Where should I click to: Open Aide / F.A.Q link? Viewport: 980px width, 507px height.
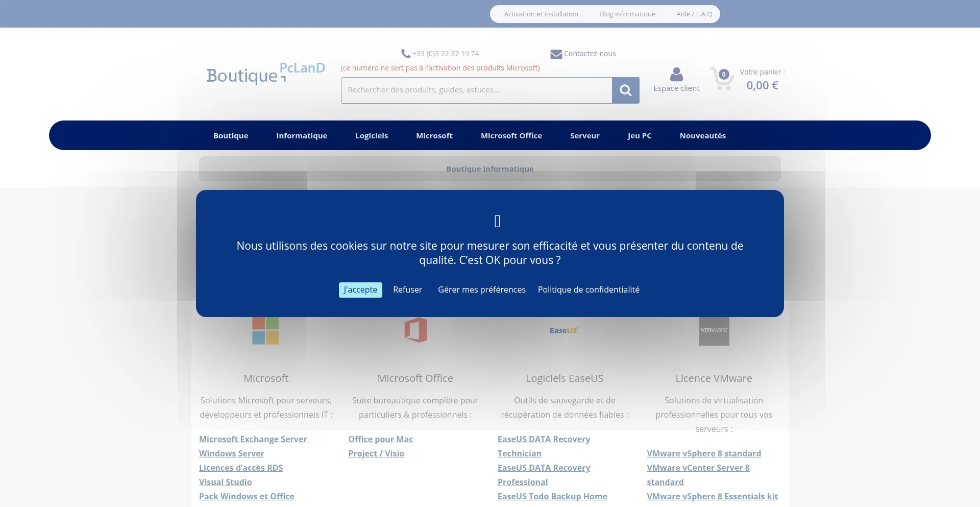click(694, 14)
